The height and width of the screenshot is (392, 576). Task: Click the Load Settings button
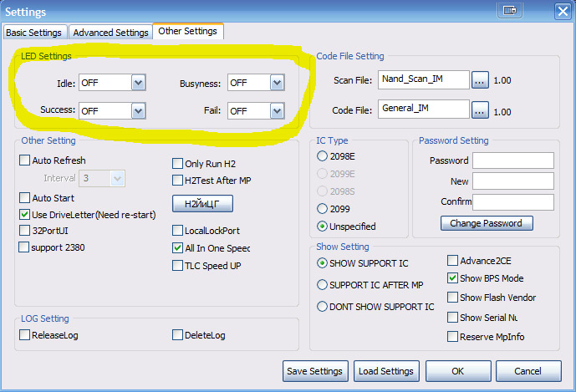coord(386,371)
